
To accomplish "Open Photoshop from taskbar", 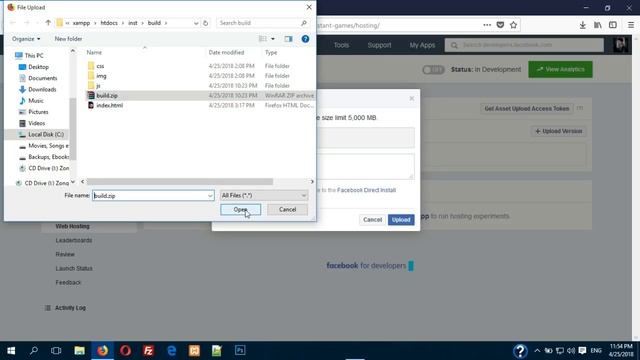I will (240, 351).
